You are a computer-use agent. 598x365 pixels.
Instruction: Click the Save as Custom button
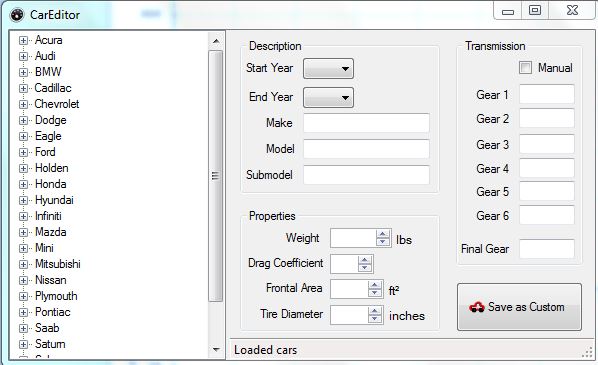click(519, 307)
